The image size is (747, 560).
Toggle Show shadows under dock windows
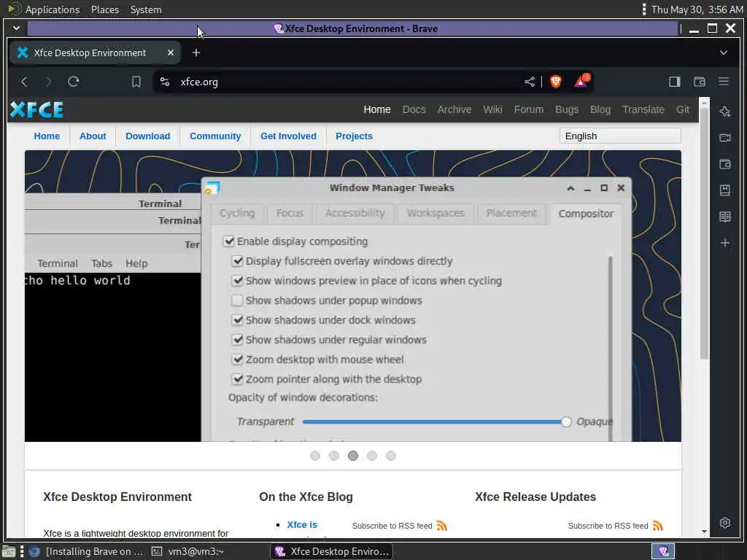click(237, 320)
